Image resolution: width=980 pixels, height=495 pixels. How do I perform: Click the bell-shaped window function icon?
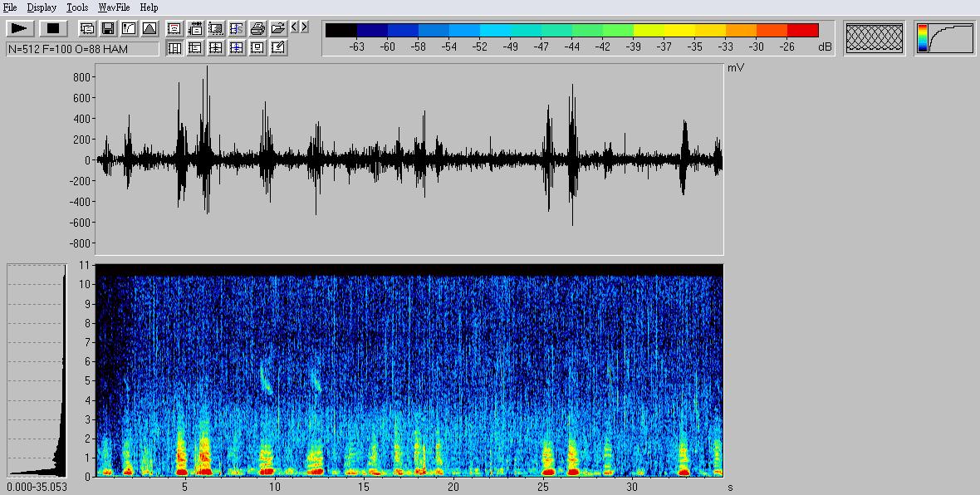click(x=149, y=28)
